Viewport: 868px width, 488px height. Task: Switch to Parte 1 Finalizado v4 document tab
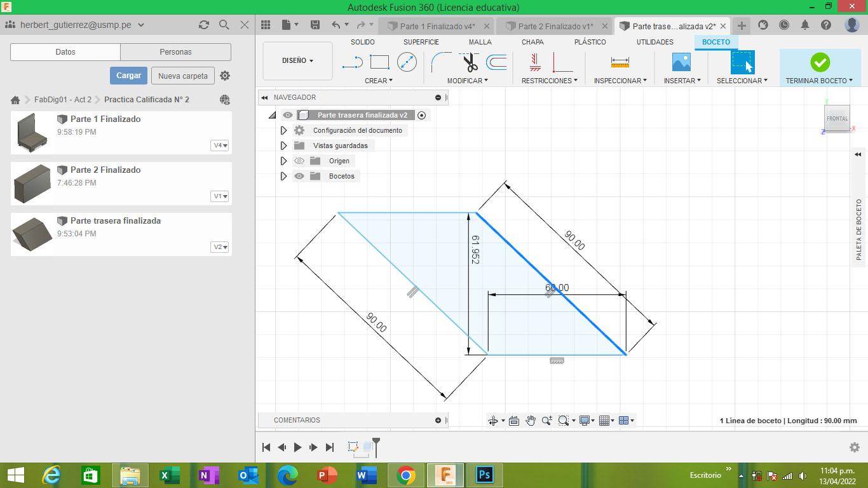[x=437, y=26]
